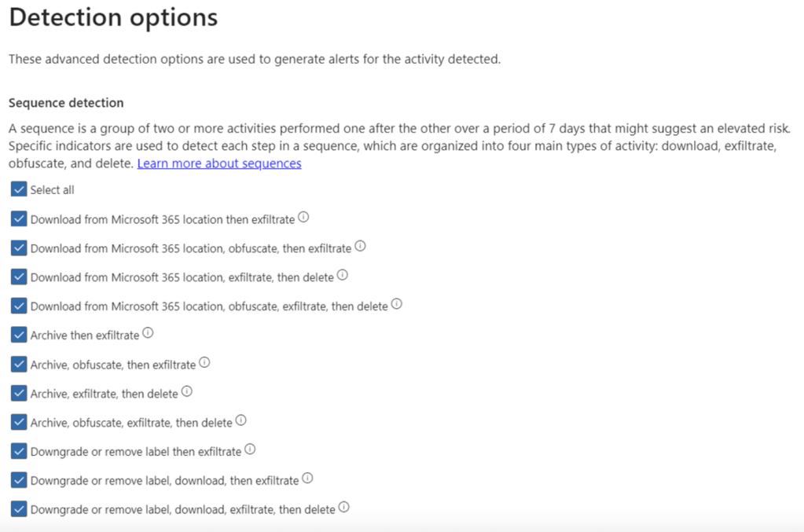The height and width of the screenshot is (532, 804).
Task: Click info icon beside 'Download from Microsoft 365 location then exfiltrate'
Action: 303,218
